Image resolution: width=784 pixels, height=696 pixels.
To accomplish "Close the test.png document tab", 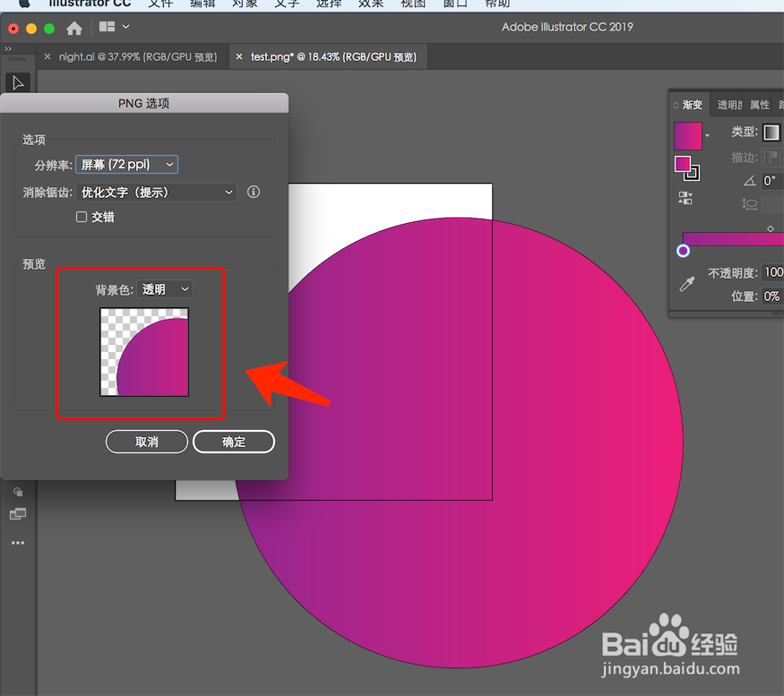I will tap(239, 57).
